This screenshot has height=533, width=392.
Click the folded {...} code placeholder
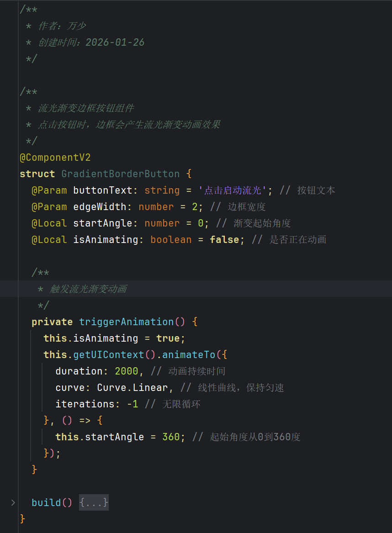click(x=94, y=502)
